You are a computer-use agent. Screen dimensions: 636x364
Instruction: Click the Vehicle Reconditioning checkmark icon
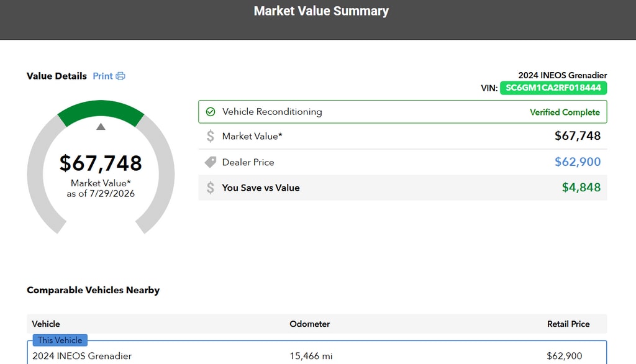pyautogui.click(x=210, y=112)
